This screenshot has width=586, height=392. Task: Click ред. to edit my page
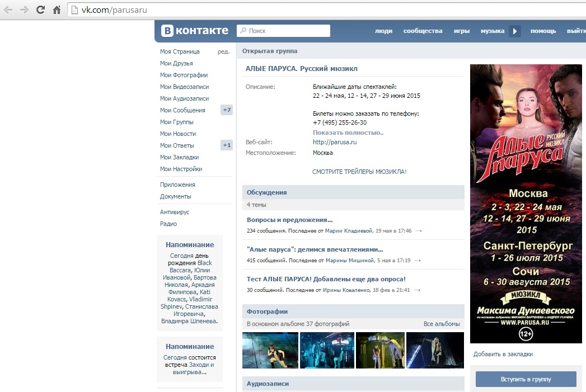[223, 51]
